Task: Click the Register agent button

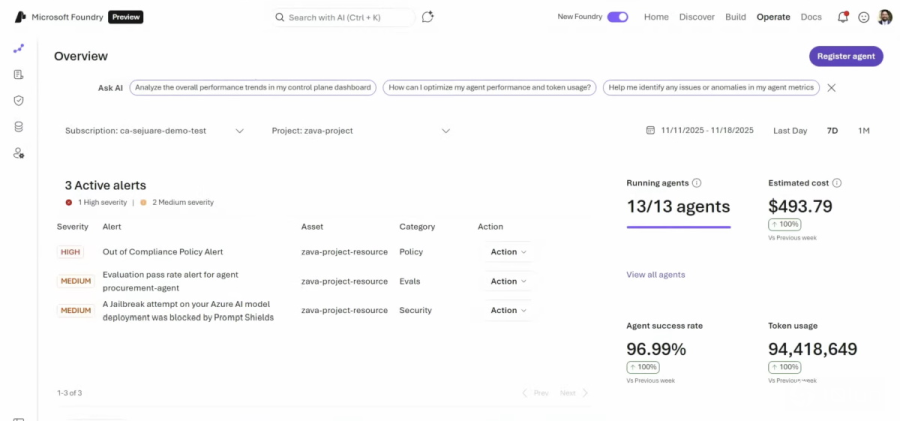Action: 845,56
